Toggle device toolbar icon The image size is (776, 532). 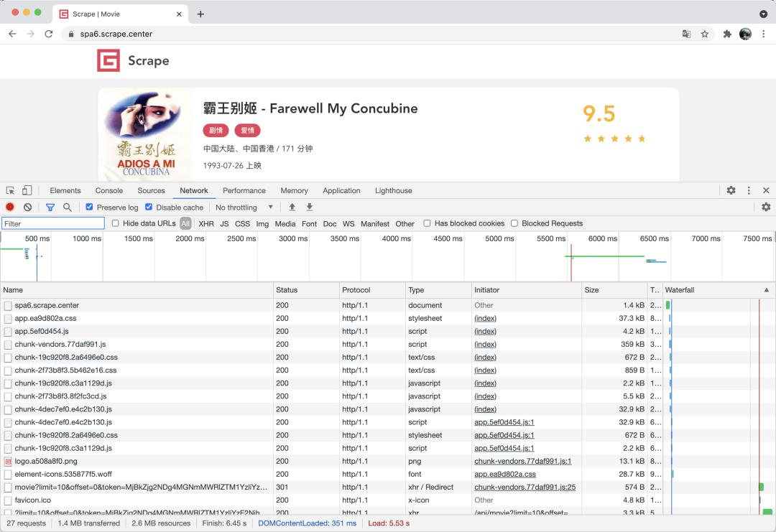click(x=27, y=191)
